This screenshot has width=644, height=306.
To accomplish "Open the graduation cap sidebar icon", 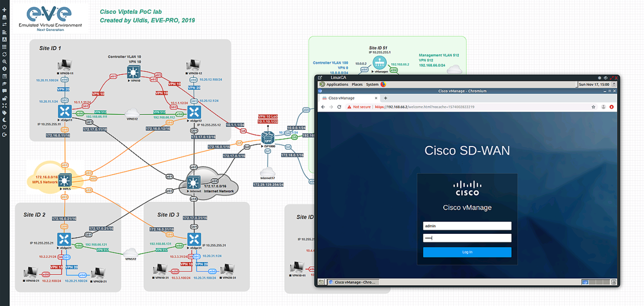I will pos(4,83).
